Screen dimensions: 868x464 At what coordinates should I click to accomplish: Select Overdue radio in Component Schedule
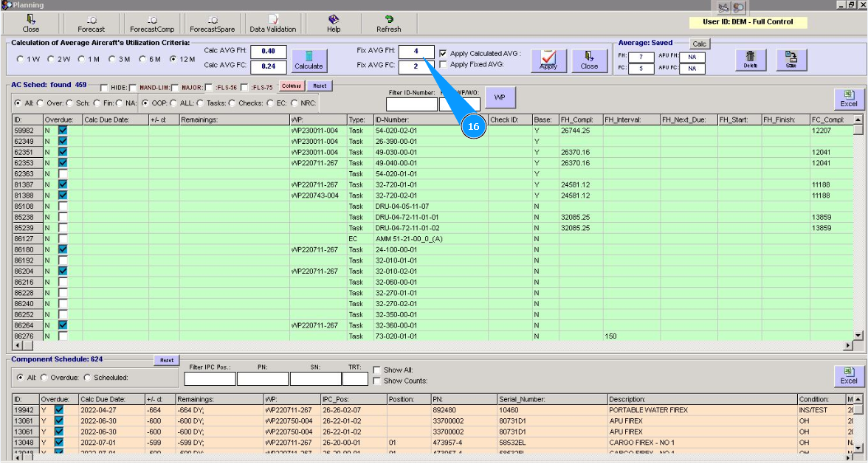(x=43, y=378)
